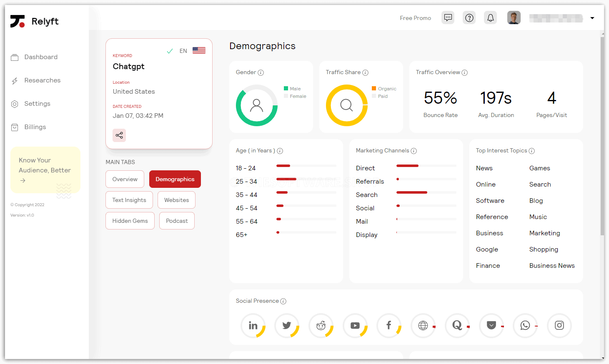Click the Relyft logo icon
The height and width of the screenshot is (364, 609).
[x=18, y=21]
